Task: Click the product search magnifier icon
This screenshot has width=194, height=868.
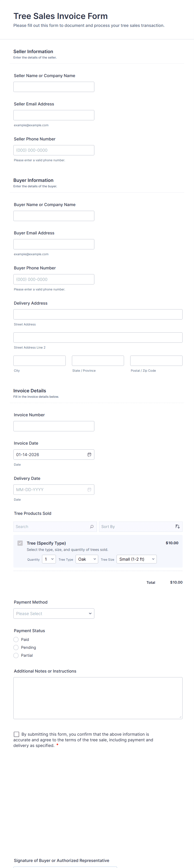Action: (x=92, y=527)
